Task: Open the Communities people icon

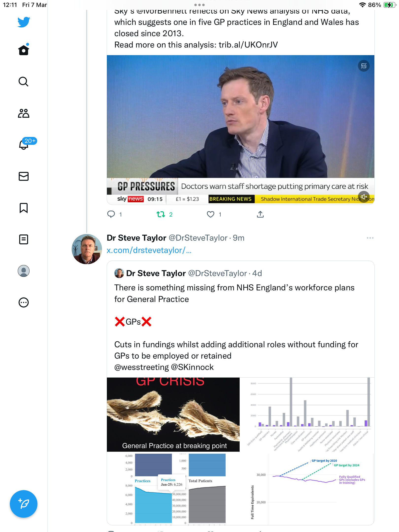Action: pyautogui.click(x=24, y=113)
